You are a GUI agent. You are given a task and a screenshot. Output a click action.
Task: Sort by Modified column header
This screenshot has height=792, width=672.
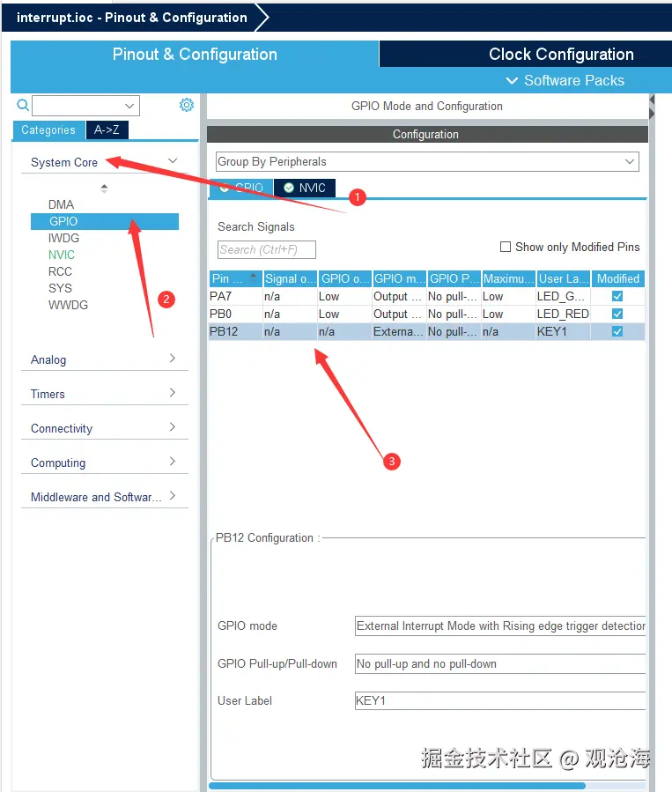pos(618,278)
